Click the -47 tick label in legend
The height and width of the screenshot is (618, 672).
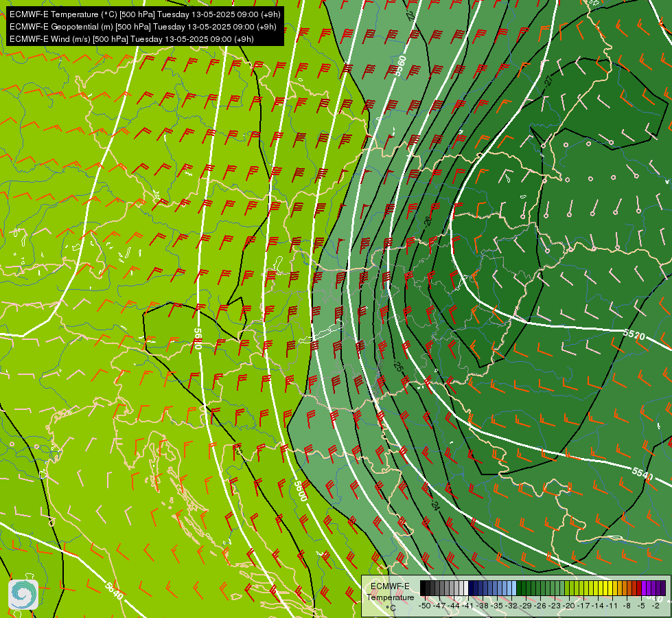coord(439,606)
